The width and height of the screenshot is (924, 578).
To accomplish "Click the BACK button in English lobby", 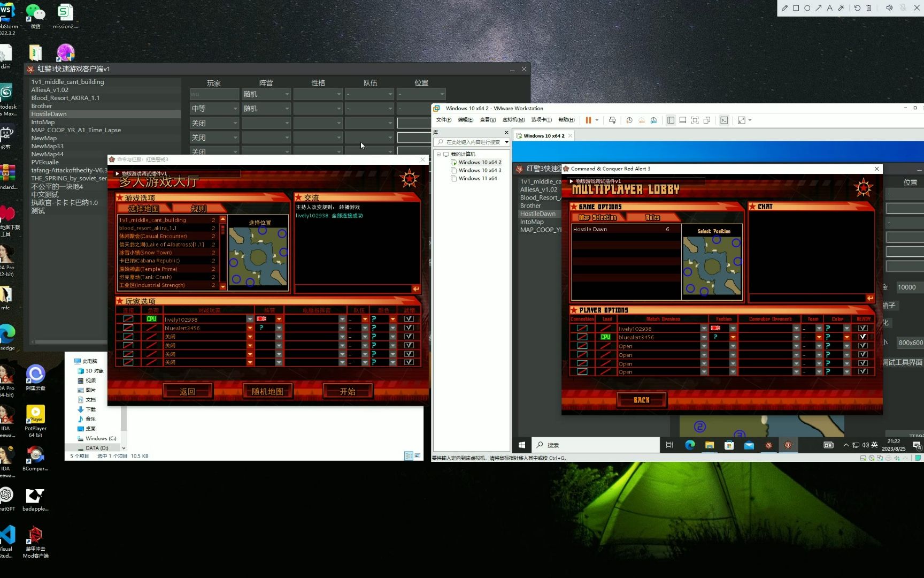I will [642, 400].
